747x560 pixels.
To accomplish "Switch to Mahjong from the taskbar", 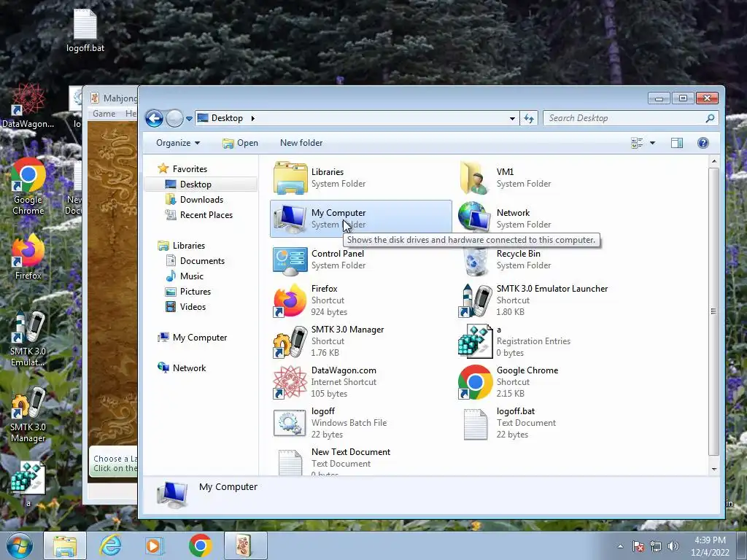I will click(245, 545).
